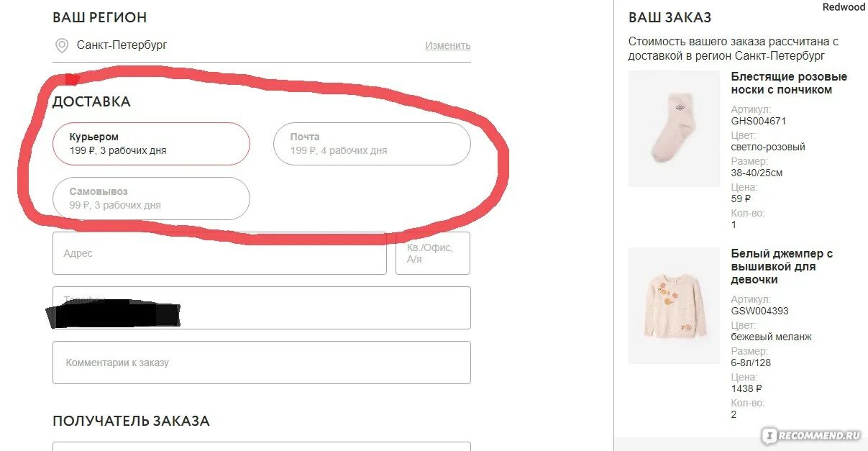Image resolution: width=868 pixels, height=451 pixels.
Task: Focus the Кв./Офис, А/я field
Action: [433, 253]
